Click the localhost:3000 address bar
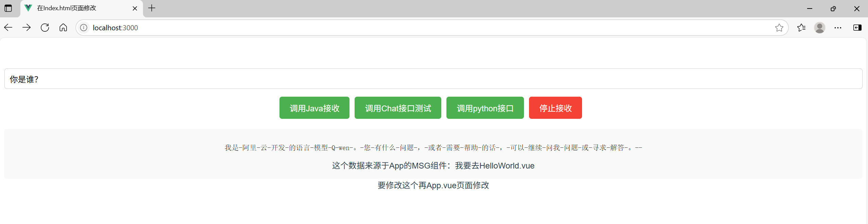 (x=432, y=28)
